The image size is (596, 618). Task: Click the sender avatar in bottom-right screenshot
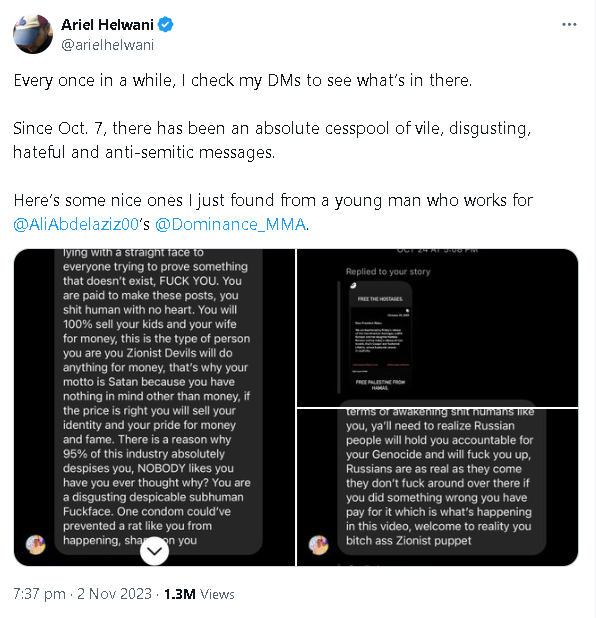tap(318, 545)
